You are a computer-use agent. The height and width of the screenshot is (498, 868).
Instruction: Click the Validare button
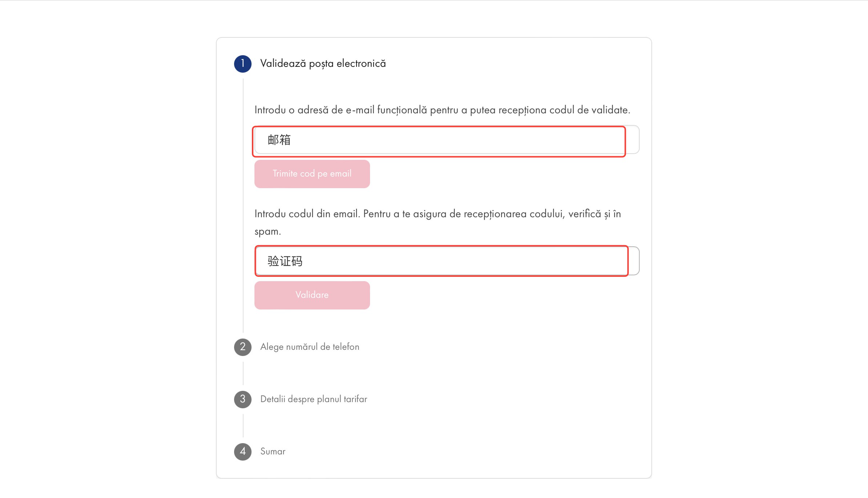(x=312, y=295)
